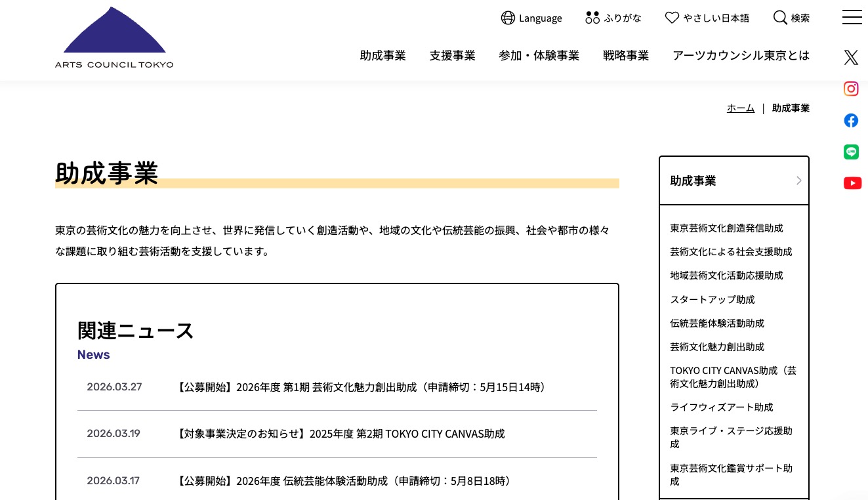Visit the Facebook page icon
Screen dimensions: 868x500
(x=851, y=121)
